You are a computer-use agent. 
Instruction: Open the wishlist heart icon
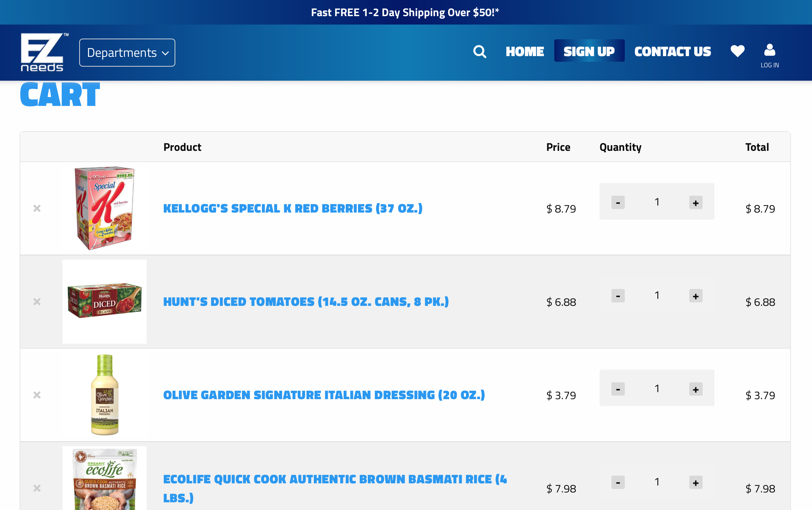point(737,51)
